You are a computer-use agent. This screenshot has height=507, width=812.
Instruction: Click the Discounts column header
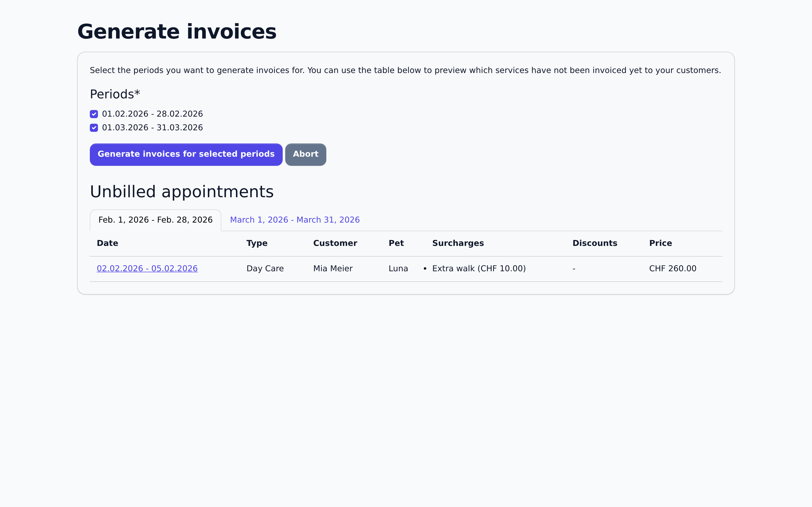pyautogui.click(x=595, y=243)
